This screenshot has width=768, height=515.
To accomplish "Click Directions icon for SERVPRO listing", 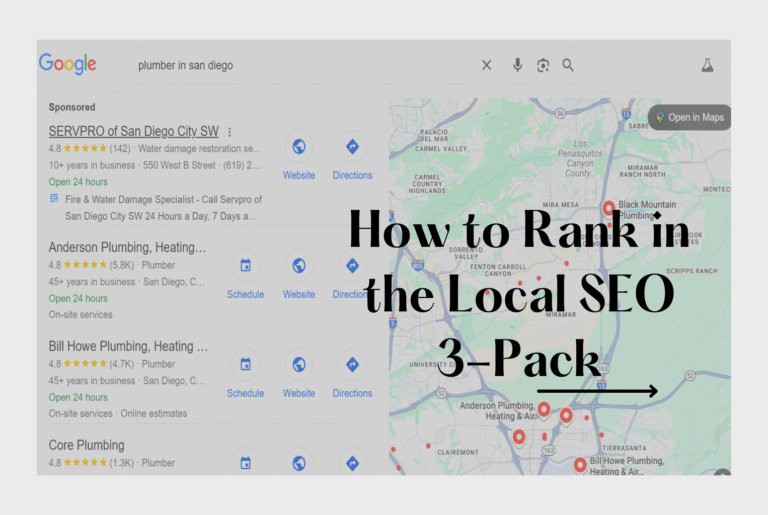I will click(352, 147).
